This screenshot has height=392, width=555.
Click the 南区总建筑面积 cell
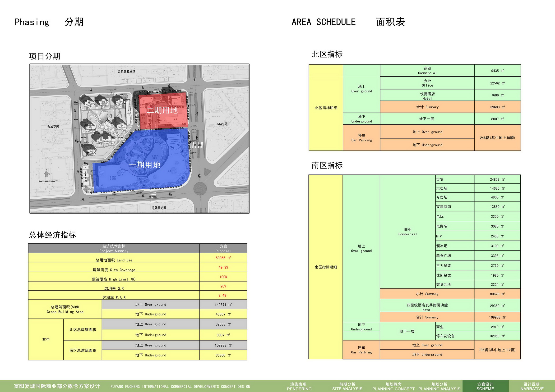[83, 350]
